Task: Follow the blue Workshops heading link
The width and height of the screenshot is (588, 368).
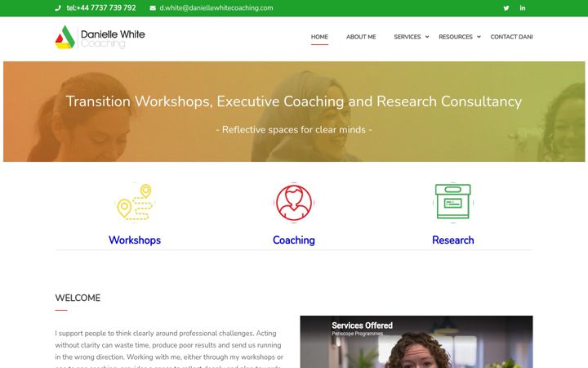Action: point(135,240)
